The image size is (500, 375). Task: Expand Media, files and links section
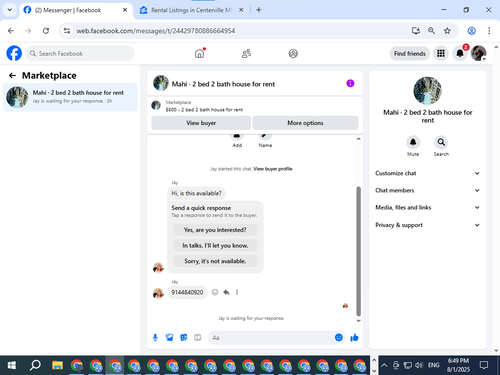(427, 207)
